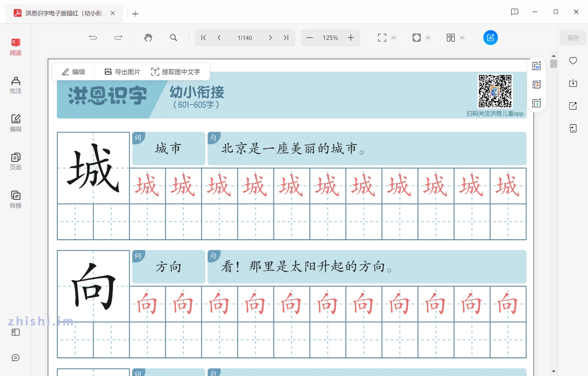
Task: Click the feedback icon in the title bar
Action: point(515,12)
